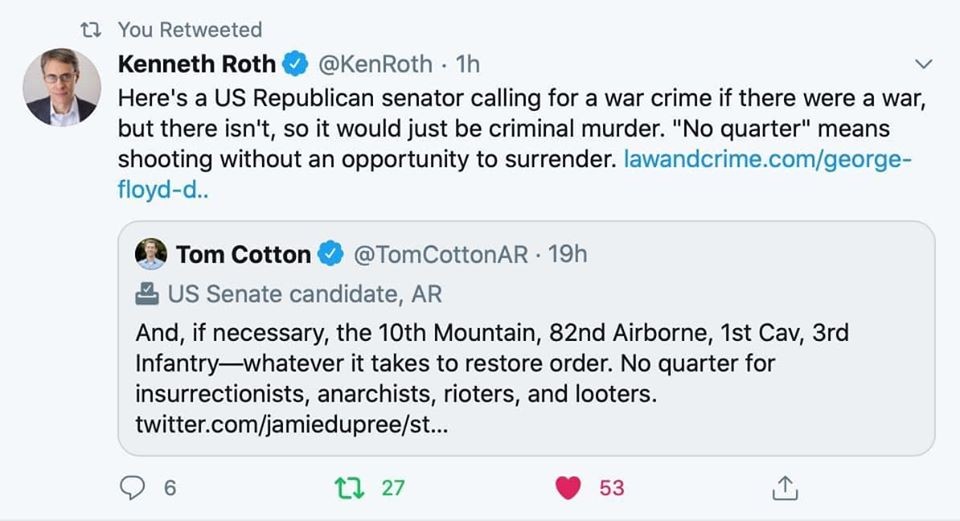Toggle the red heart like icon
The width and height of the screenshot is (960, 521).
(569, 487)
